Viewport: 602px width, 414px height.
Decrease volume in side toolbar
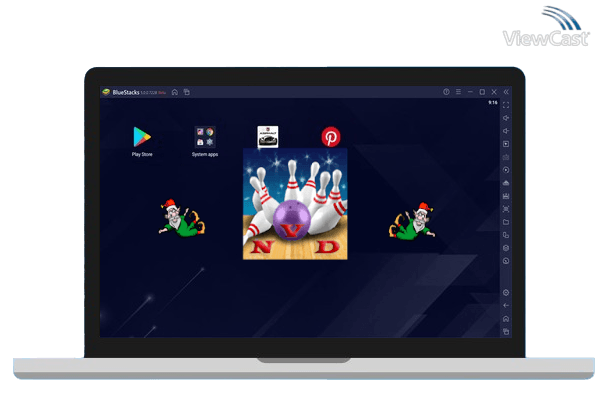coord(506,131)
